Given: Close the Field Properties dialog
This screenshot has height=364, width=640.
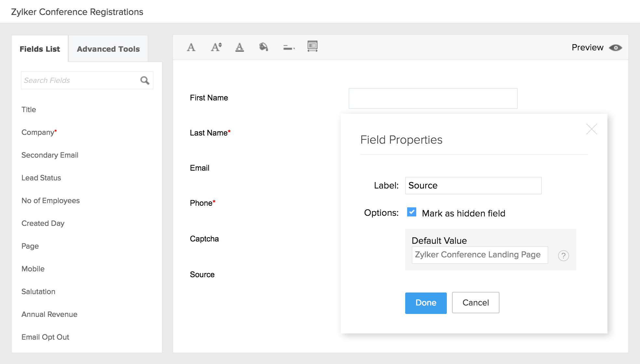Looking at the screenshot, I should [591, 129].
